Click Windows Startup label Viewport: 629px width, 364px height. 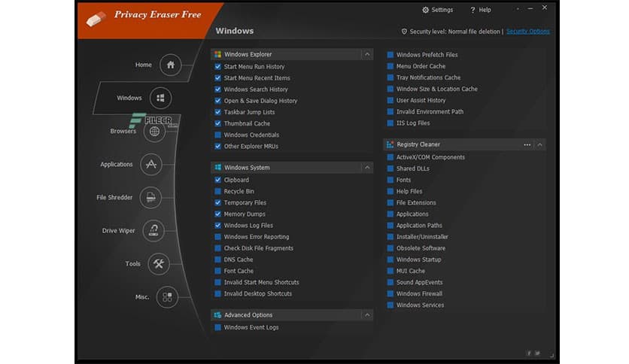[419, 259]
